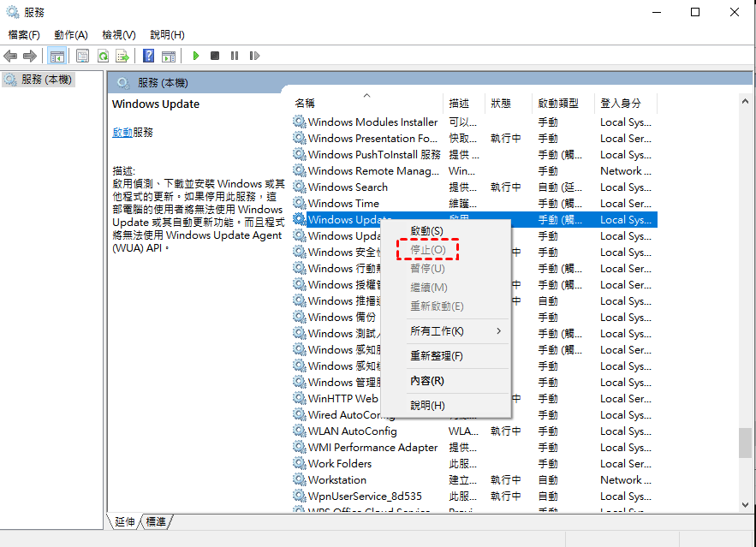This screenshot has height=547, width=756.
Task: Select the Windows 備份 service row
Action: (x=474, y=317)
